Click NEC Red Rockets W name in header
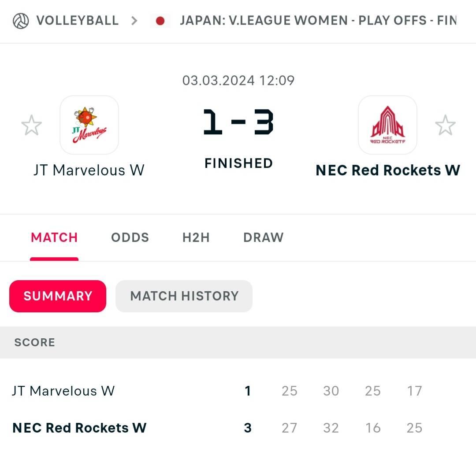This screenshot has height=455, width=476. point(388,170)
